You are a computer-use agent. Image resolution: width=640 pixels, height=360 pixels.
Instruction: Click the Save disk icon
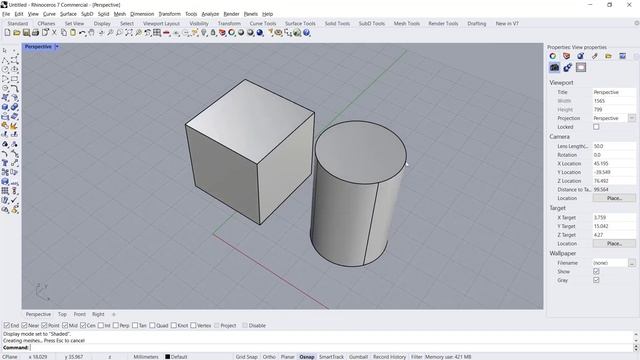click(x=26, y=32)
